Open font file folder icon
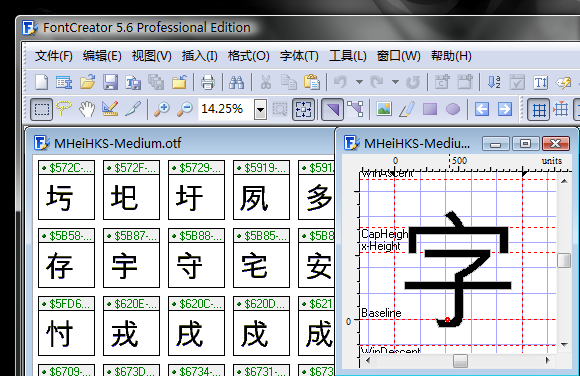This screenshot has height=376, width=580. point(88,82)
